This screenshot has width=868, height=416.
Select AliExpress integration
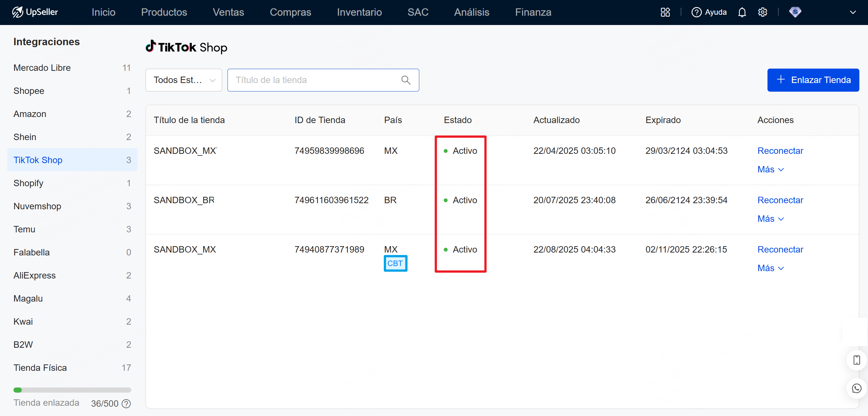pyautogui.click(x=72, y=275)
